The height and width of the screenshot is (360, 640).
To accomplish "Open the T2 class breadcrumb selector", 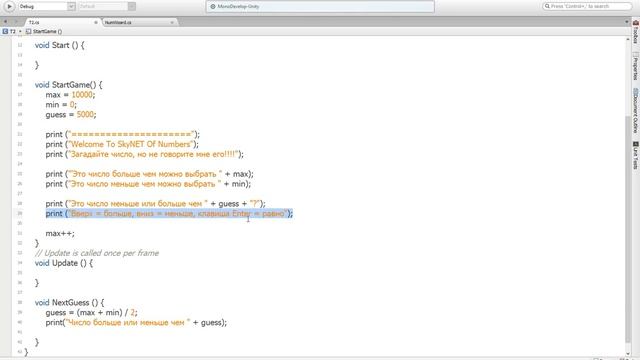I will 12,31.
